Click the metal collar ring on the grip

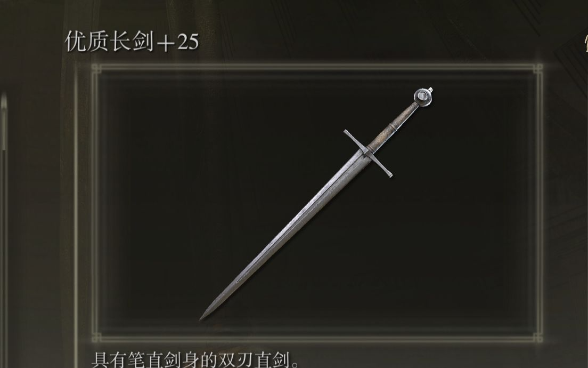pos(393,126)
